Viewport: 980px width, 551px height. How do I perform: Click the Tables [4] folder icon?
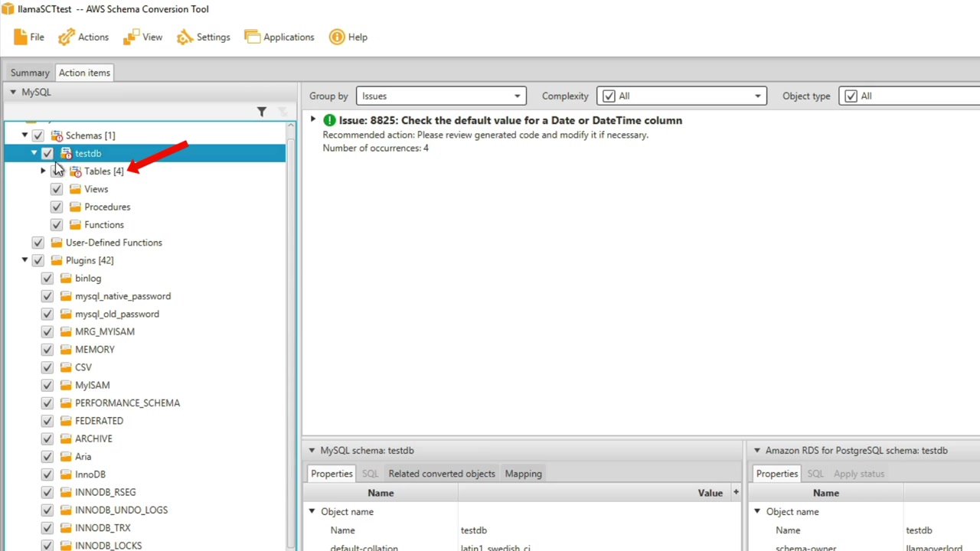[x=75, y=171]
